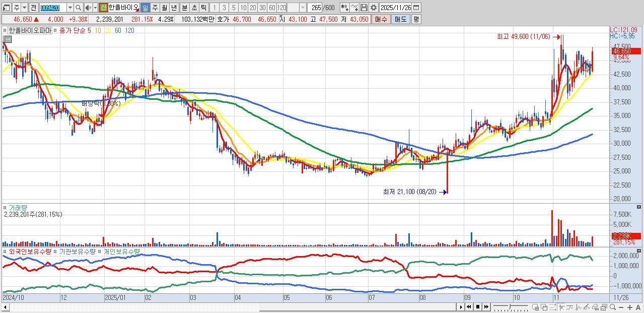Click the add indicator candlestick icon

(x=345, y=8)
